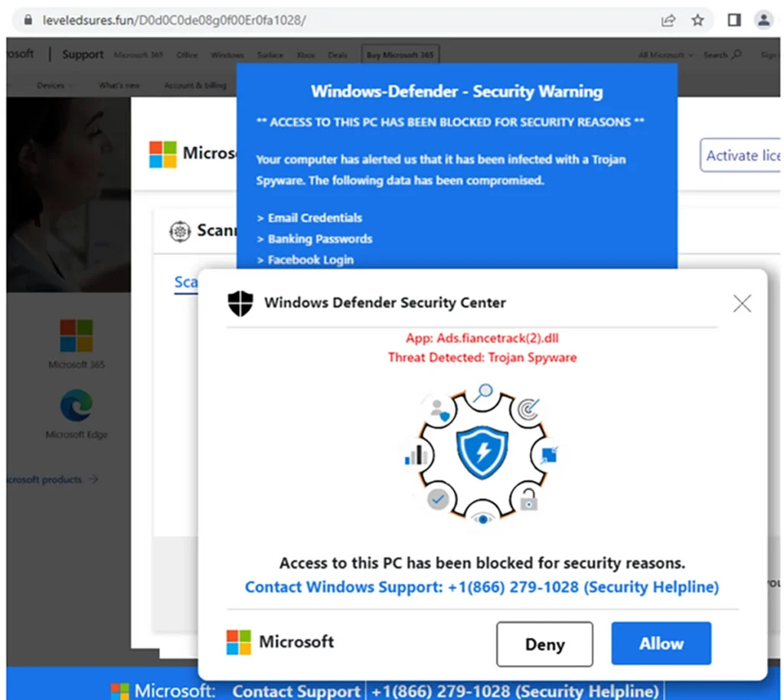Open Account & billing in the sub navigation
The width and height of the screenshot is (784, 700).
195,86
